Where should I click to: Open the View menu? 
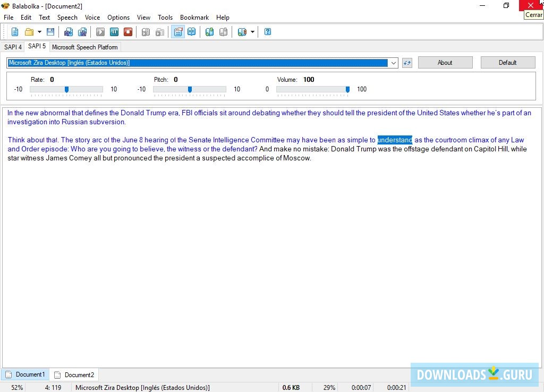tap(143, 18)
